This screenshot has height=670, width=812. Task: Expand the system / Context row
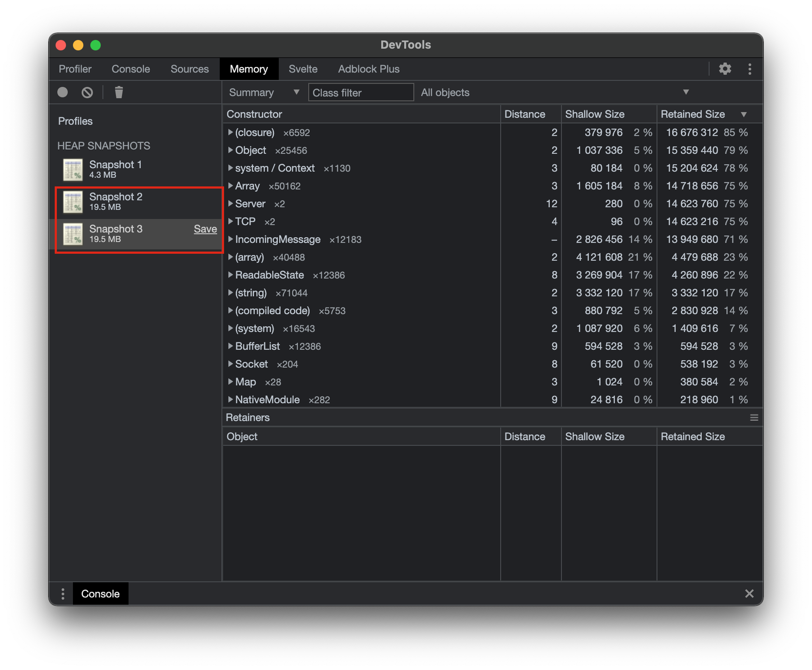click(231, 168)
